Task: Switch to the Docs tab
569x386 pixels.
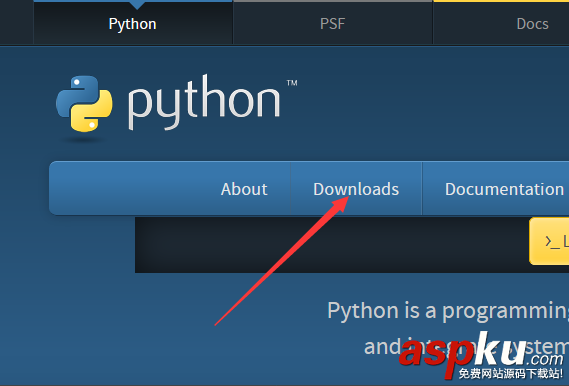Action: [532, 23]
